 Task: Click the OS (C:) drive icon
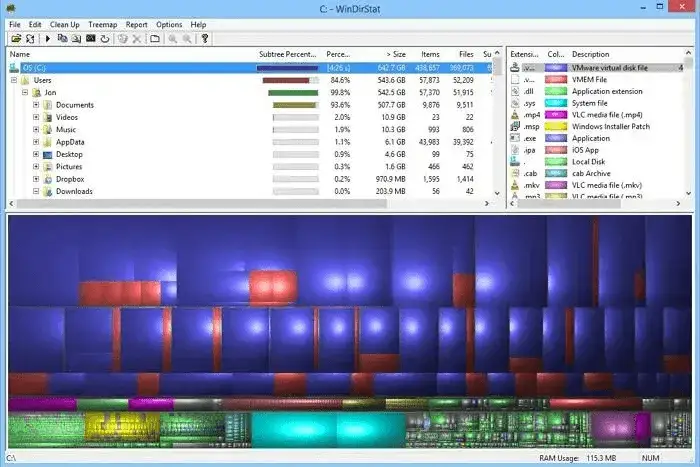click(x=14, y=68)
